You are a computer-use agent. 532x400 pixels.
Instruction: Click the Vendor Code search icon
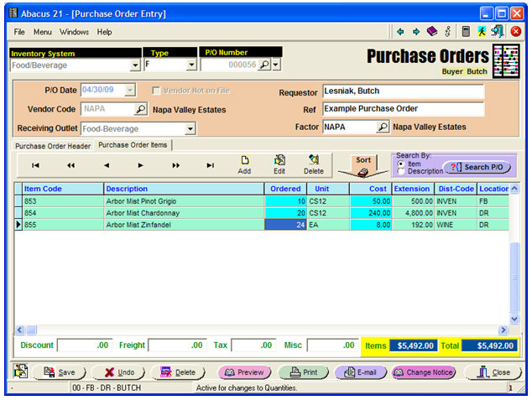click(140, 109)
